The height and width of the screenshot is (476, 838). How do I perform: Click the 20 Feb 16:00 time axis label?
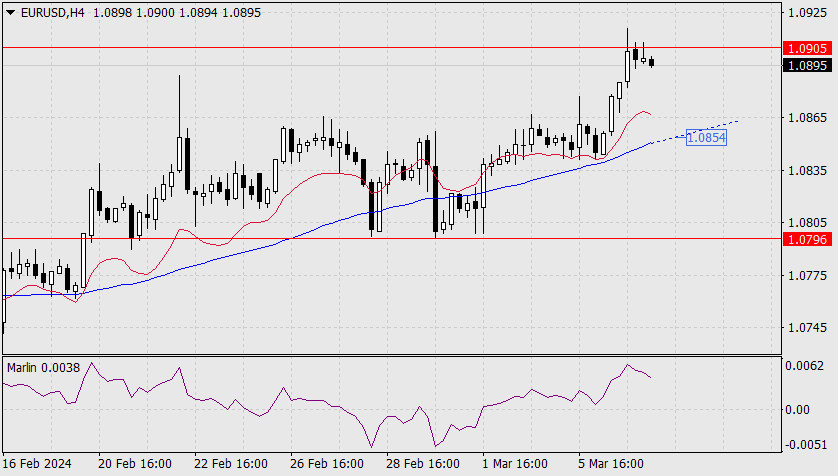(x=135, y=464)
